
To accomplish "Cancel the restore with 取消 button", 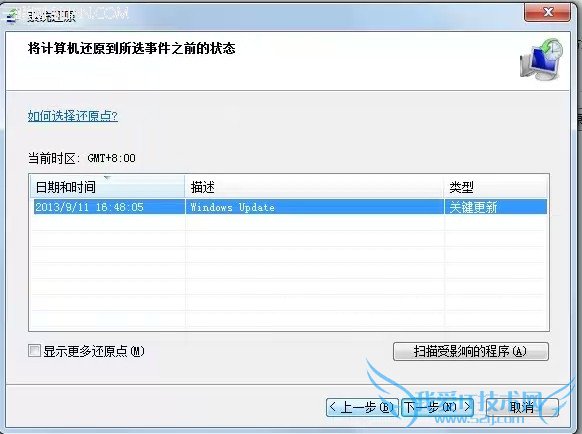I will (522, 407).
